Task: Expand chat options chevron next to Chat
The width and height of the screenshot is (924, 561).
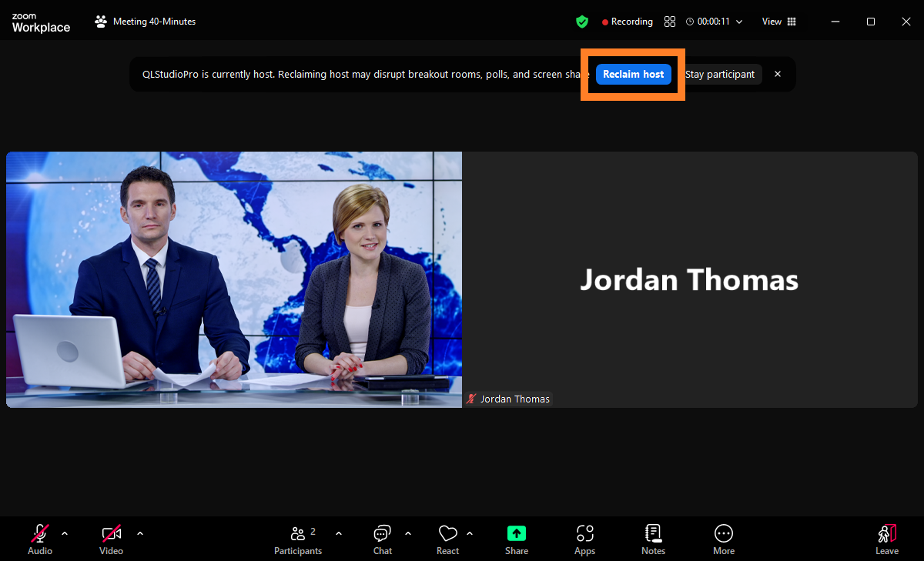Action: pos(408,533)
